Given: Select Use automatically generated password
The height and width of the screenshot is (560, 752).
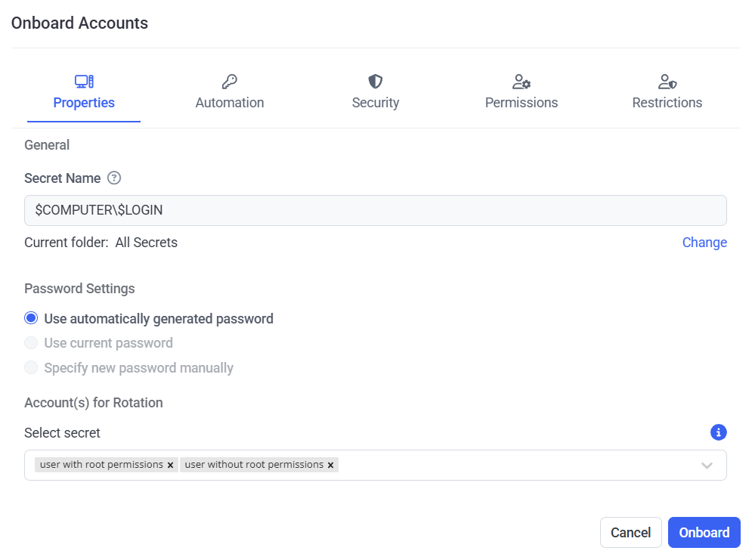Looking at the screenshot, I should click(31, 318).
